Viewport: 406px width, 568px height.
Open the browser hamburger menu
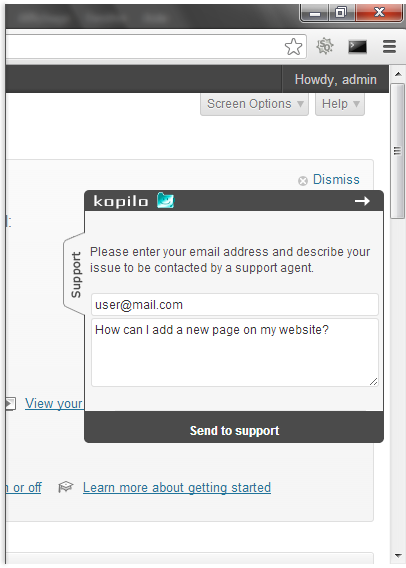click(x=389, y=46)
